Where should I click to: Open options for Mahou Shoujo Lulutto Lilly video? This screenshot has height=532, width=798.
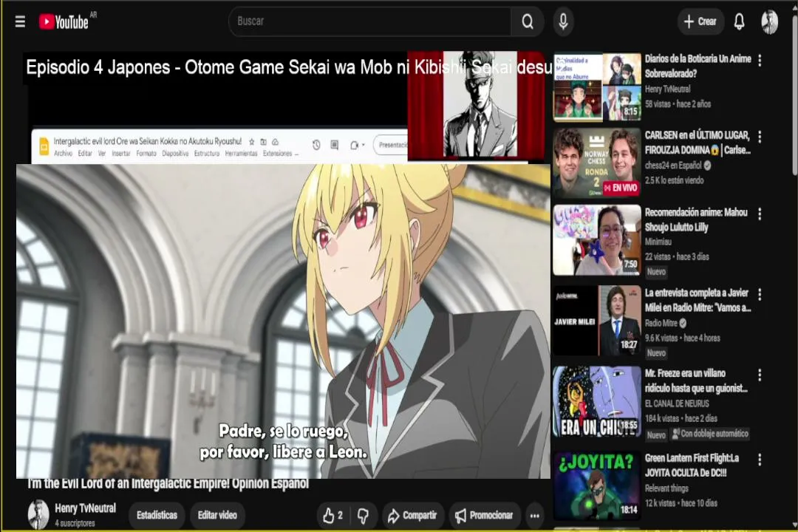(x=760, y=214)
